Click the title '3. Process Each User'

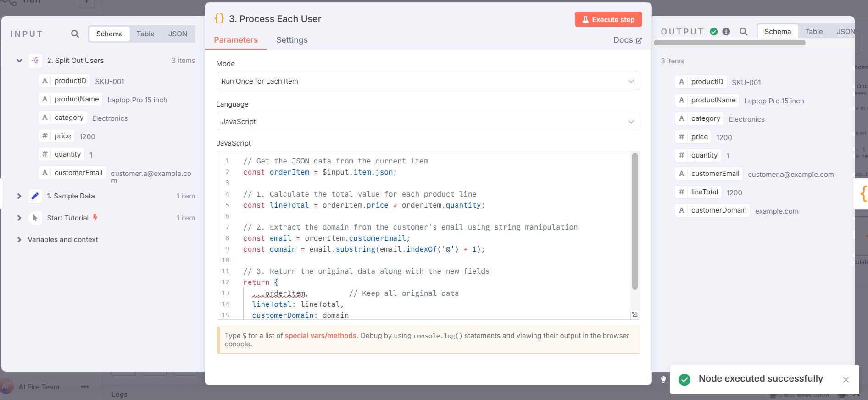(x=275, y=19)
